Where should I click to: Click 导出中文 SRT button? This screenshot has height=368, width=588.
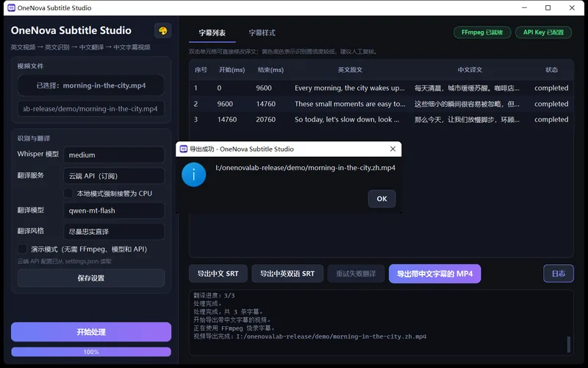pos(218,274)
